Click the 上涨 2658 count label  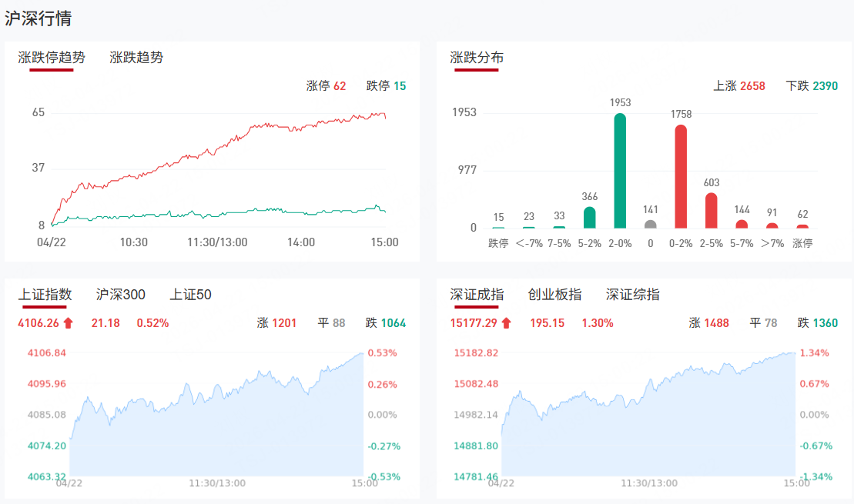click(x=739, y=86)
